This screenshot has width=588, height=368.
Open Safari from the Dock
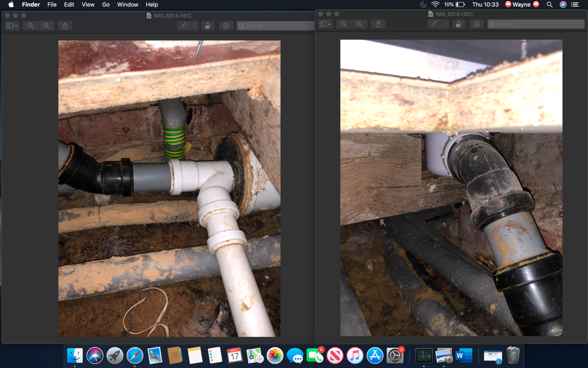click(x=135, y=356)
